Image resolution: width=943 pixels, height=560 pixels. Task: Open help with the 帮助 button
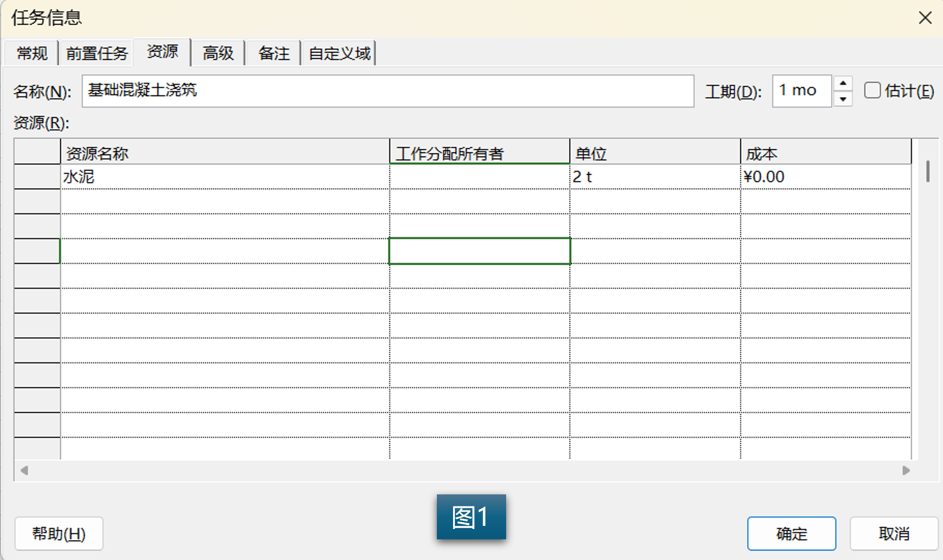(x=59, y=533)
